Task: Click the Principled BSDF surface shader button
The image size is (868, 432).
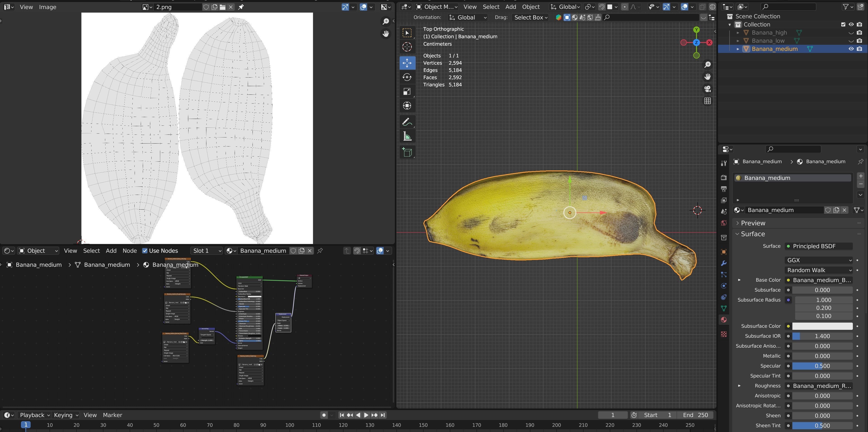Action: pyautogui.click(x=818, y=246)
